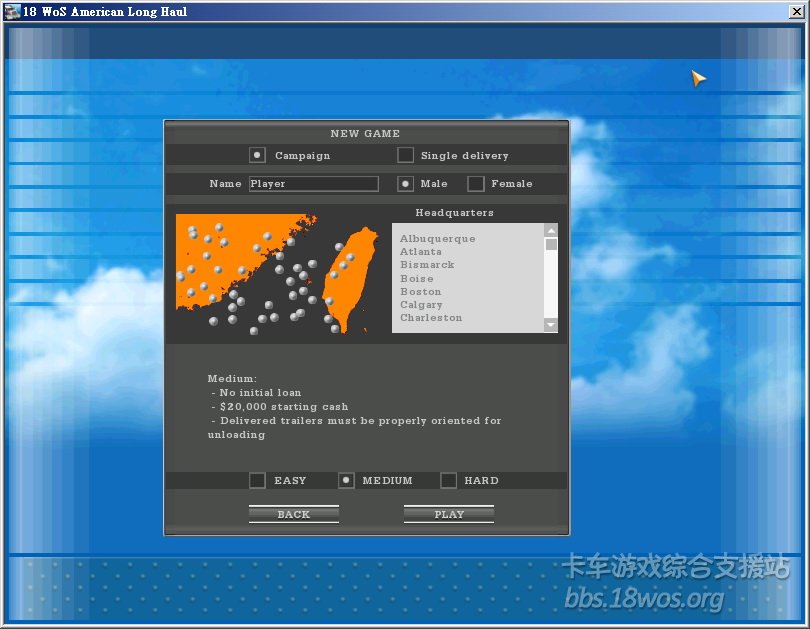The width and height of the screenshot is (810, 629).
Task: Focus the Name input field
Action: [x=314, y=184]
